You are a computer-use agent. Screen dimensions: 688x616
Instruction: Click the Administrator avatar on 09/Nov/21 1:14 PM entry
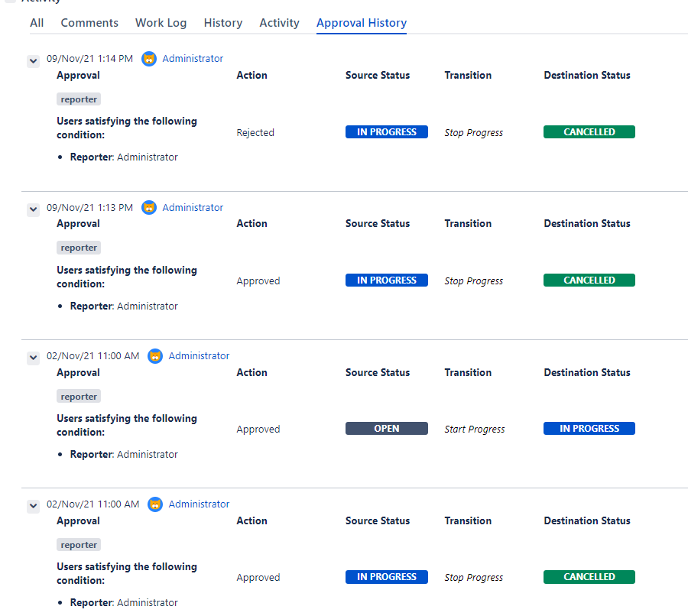pos(149,59)
